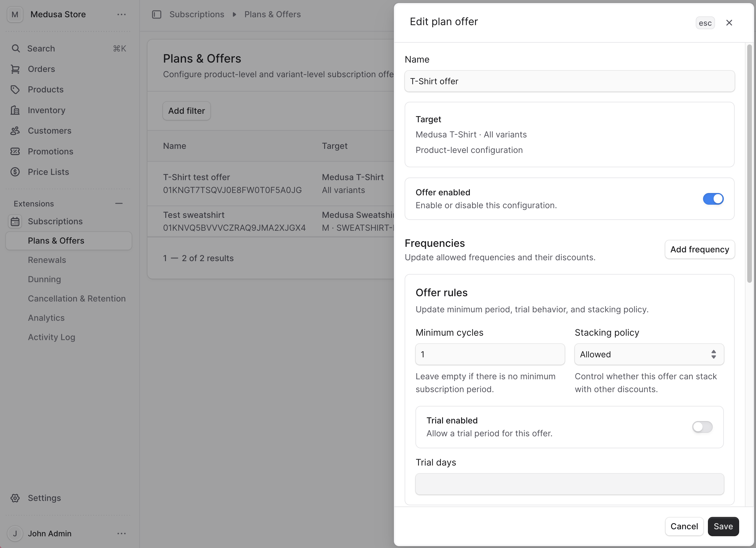Click the esc key badge
This screenshot has width=756, height=548.
[x=705, y=23]
